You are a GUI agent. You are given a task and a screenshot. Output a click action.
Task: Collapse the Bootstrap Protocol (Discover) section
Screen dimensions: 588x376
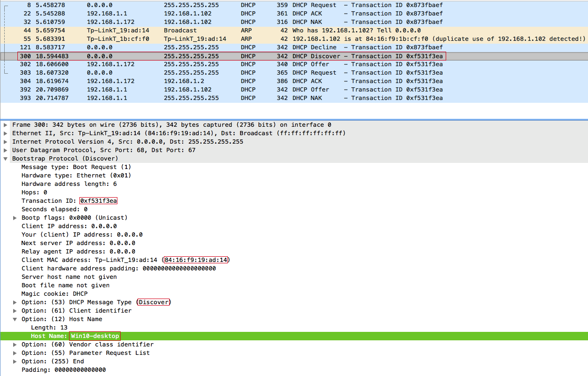(x=6, y=159)
